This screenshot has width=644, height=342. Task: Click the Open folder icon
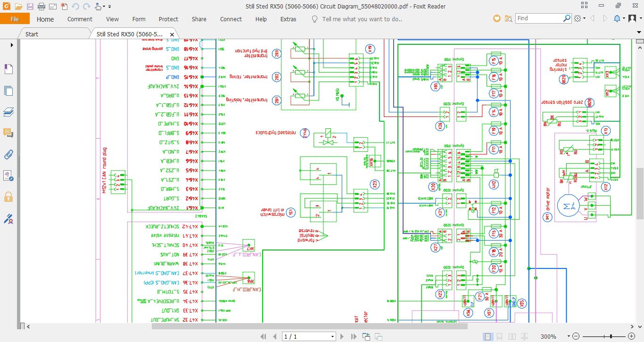click(18, 7)
